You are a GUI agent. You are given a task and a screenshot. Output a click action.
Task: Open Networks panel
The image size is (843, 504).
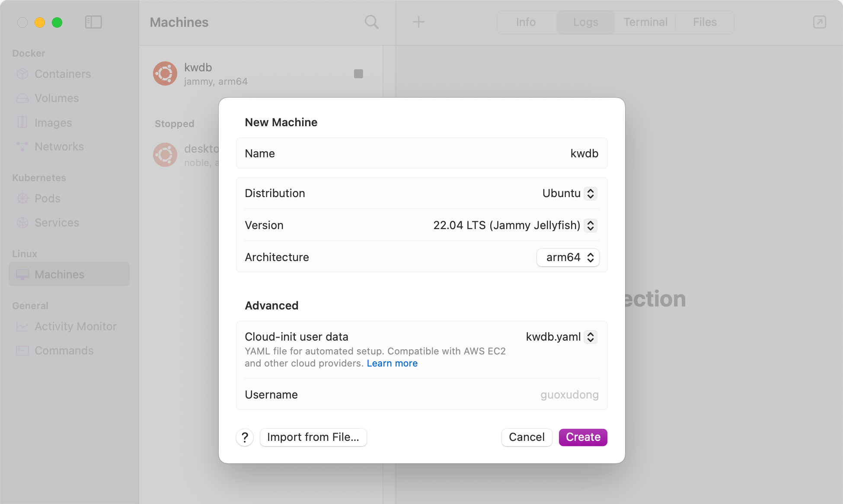point(59,147)
